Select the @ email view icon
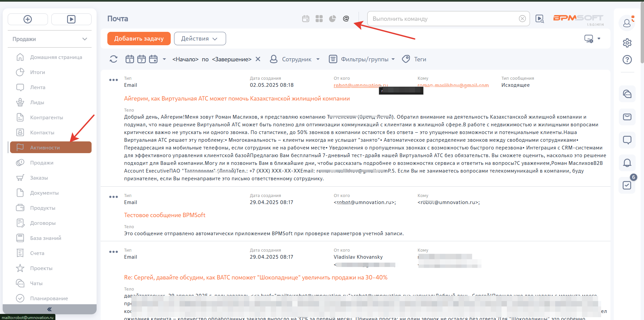This screenshot has width=644, height=320. (346, 18)
